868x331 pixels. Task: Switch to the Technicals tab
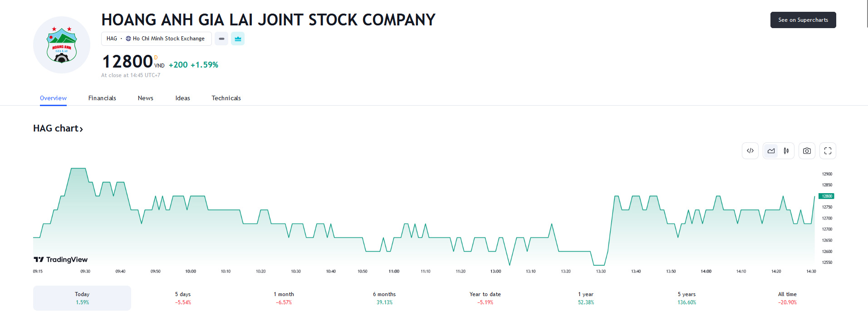coord(226,98)
